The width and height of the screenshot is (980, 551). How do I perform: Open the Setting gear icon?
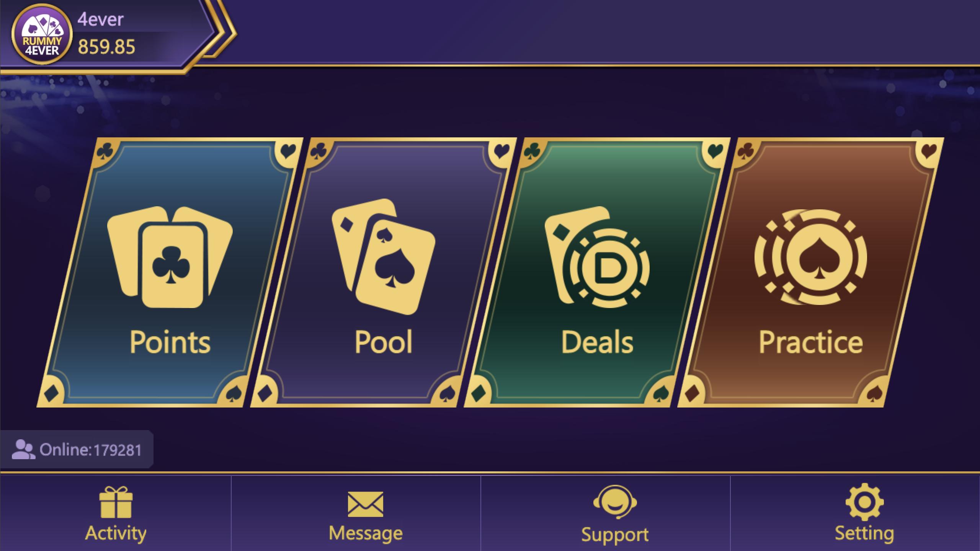864,502
